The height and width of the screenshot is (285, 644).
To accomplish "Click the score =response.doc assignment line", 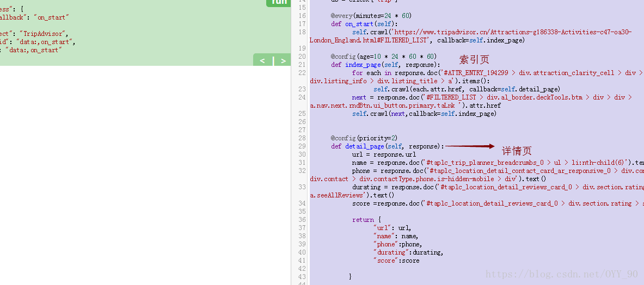I will [x=498, y=203].
